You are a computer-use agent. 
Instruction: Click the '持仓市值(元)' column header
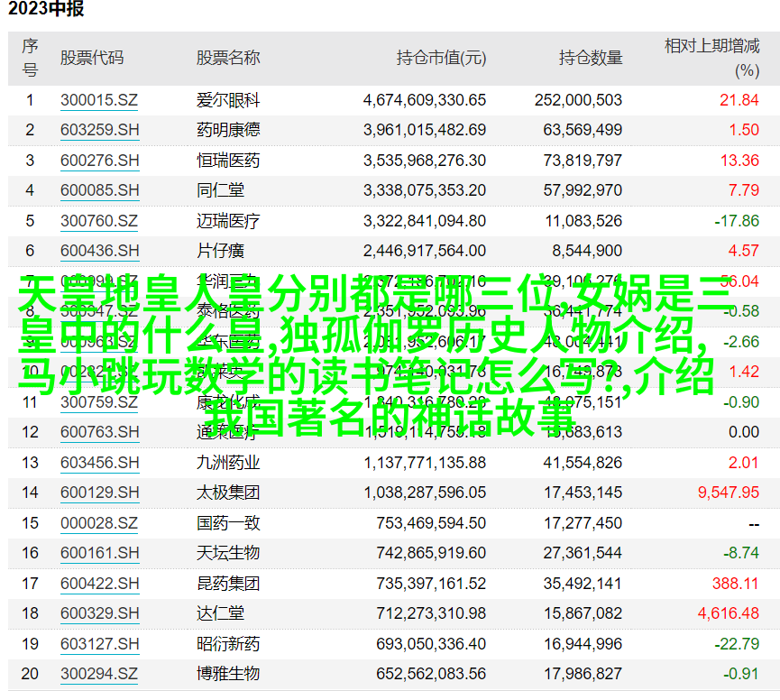pyautogui.click(x=441, y=59)
